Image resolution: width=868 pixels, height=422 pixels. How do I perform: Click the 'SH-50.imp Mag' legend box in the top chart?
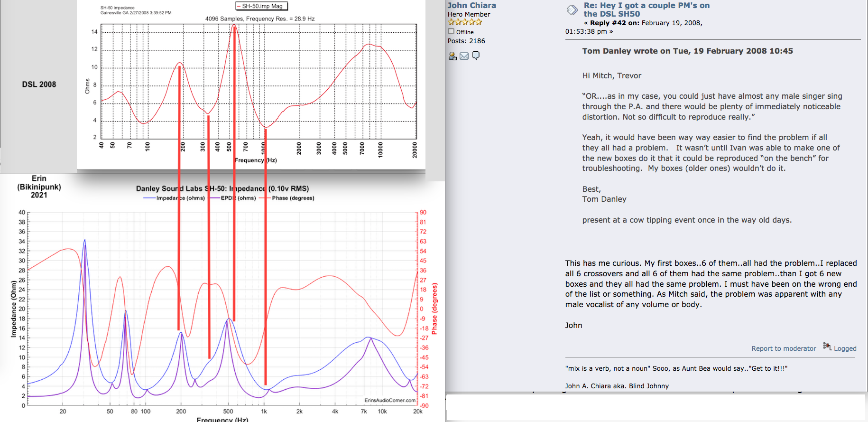coord(262,6)
